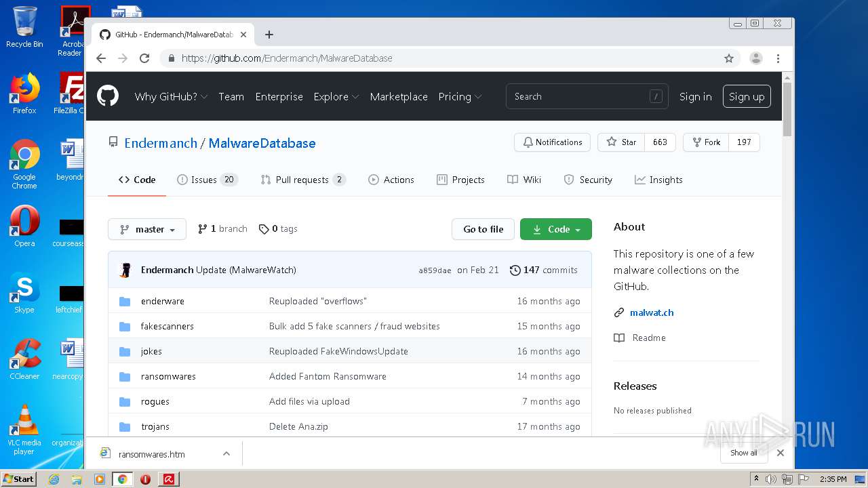Expand options for ransomwares.htm download
Image resolution: width=868 pixels, height=488 pixels.
226,453
